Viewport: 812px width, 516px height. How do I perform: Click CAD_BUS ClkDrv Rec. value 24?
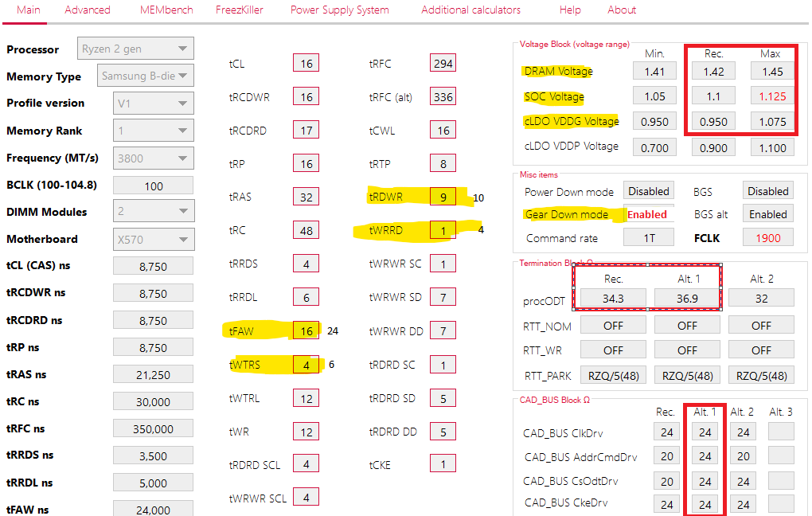coord(667,432)
